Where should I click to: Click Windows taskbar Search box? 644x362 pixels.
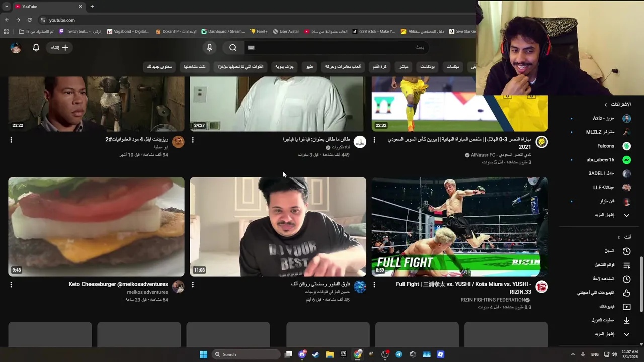(x=246, y=354)
